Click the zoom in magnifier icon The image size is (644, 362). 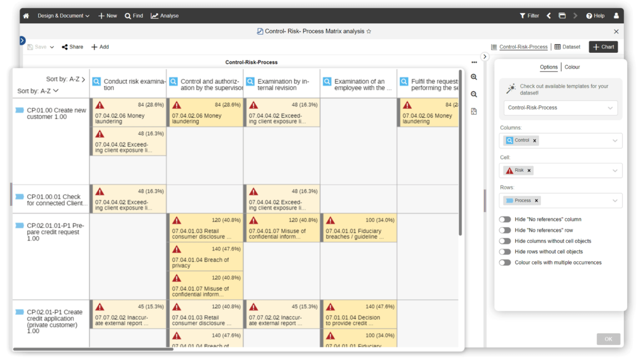pos(474,77)
